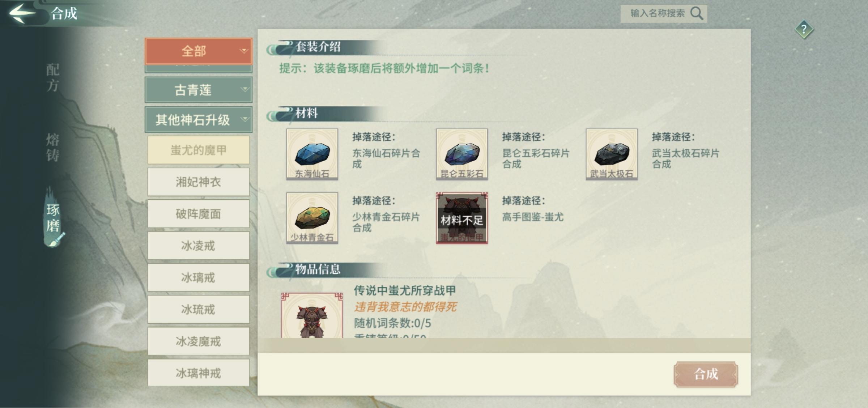The image size is (868, 408).
Task: Select the 少林青金石 material icon
Action: click(312, 218)
